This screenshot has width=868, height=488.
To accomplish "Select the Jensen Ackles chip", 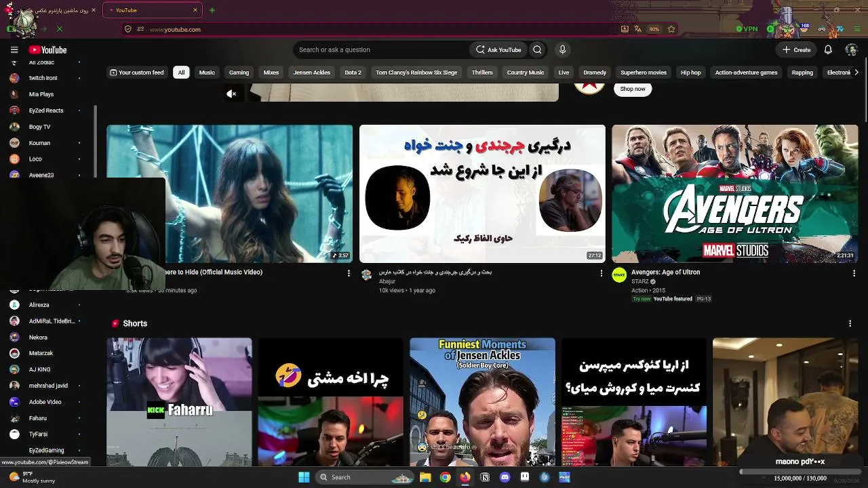I will click(312, 73).
